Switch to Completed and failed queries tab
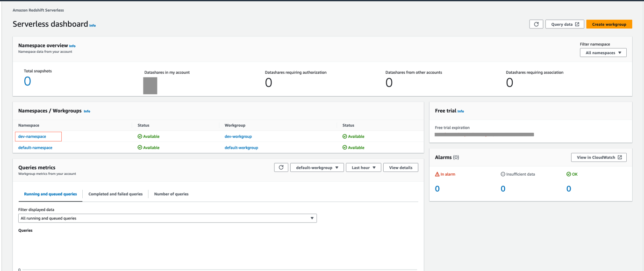 coord(115,194)
